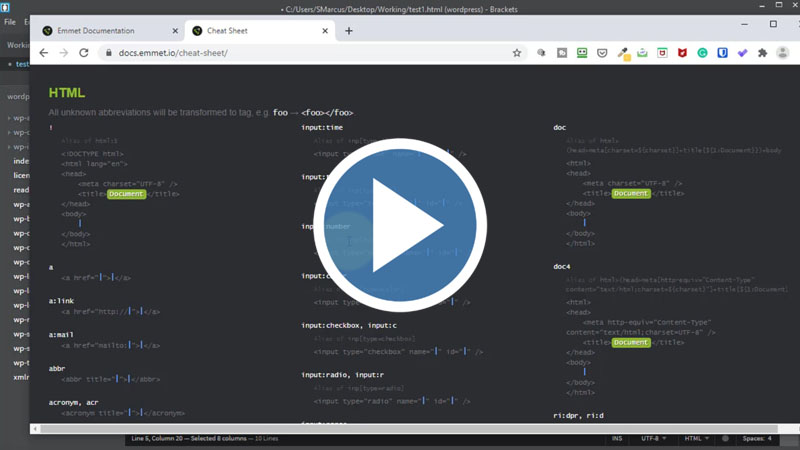Click the address bar showing docs.emmet.io/cheat-sheet/
Screen dimensions: 800x450
pos(300,52)
